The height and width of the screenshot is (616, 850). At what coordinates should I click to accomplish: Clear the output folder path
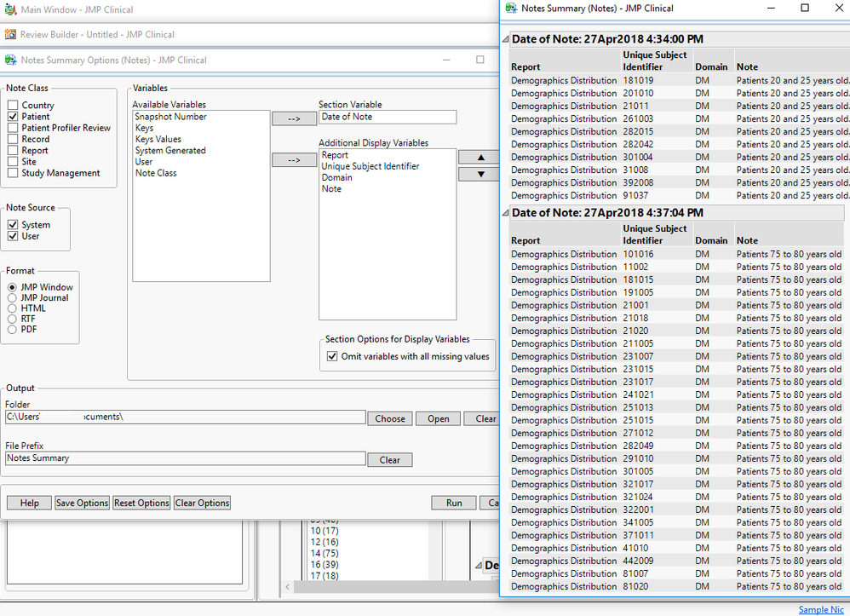(x=481, y=418)
